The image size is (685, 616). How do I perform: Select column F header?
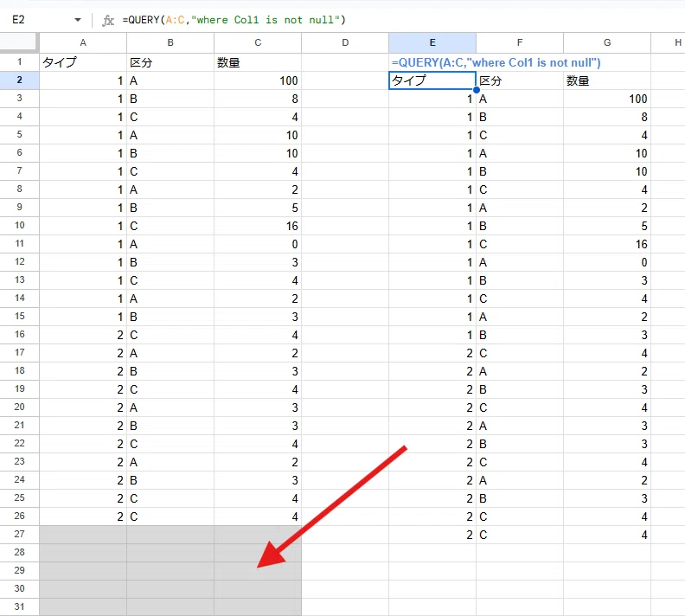[520, 42]
